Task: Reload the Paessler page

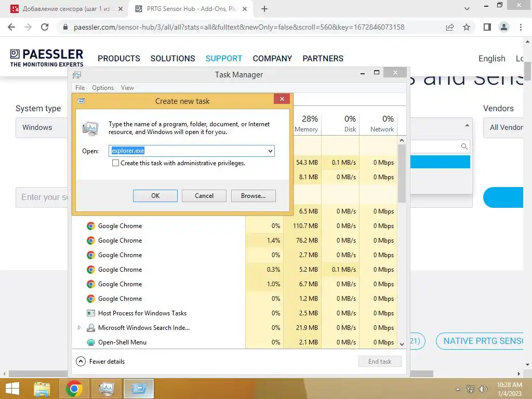Action: pyautogui.click(x=45, y=27)
